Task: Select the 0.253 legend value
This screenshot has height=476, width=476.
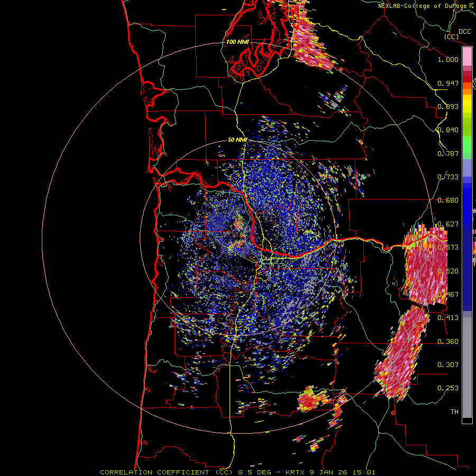Action: pyautogui.click(x=448, y=388)
